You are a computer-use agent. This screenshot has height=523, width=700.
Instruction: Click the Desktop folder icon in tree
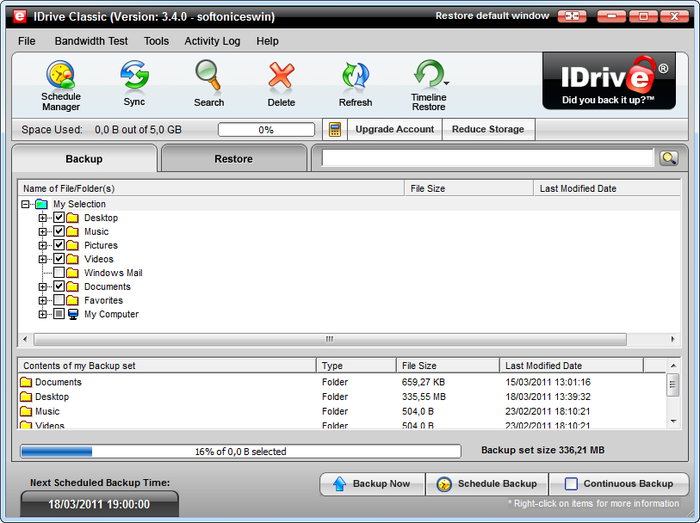pyautogui.click(x=72, y=218)
